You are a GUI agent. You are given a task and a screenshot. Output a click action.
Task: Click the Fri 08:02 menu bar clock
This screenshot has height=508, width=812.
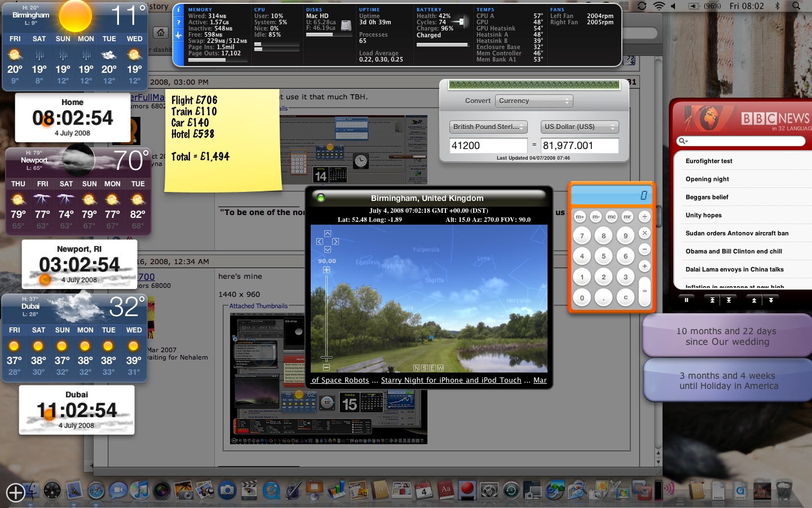coord(747,6)
